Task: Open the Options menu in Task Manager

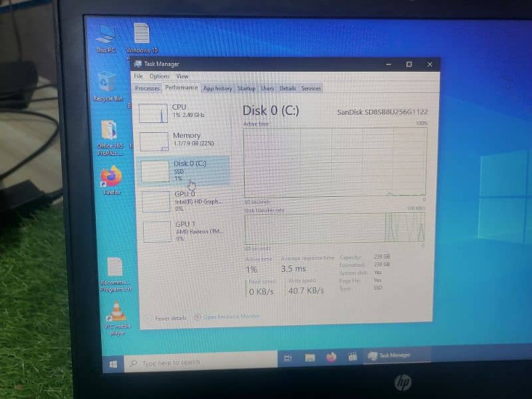Action: click(159, 76)
